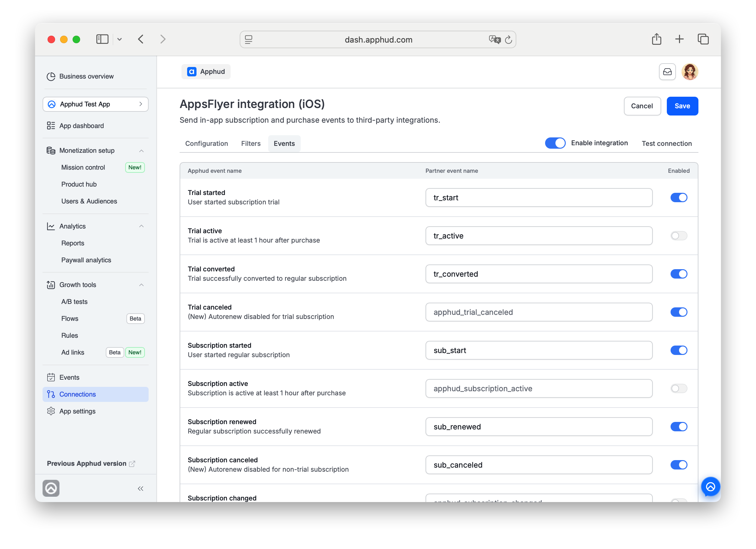Click the blue Apphud logo badge
Image resolution: width=756 pixels, height=549 pixels.
pos(192,72)
